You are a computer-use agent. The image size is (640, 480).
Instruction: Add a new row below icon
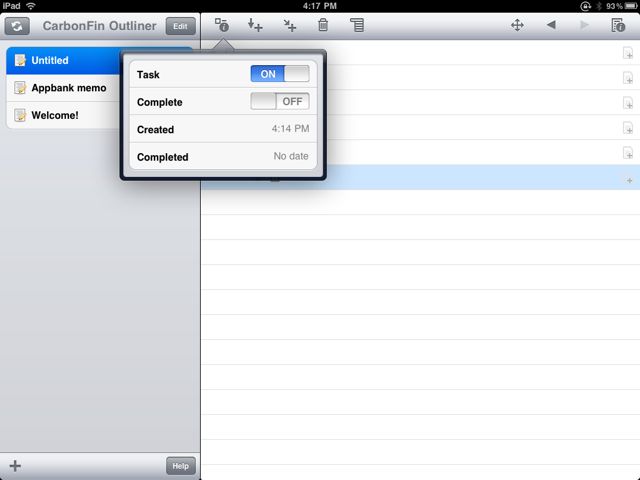point(255,25)
